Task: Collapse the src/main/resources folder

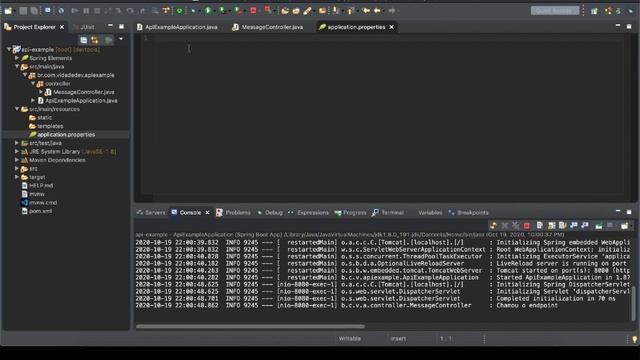Action: [17, 109]
